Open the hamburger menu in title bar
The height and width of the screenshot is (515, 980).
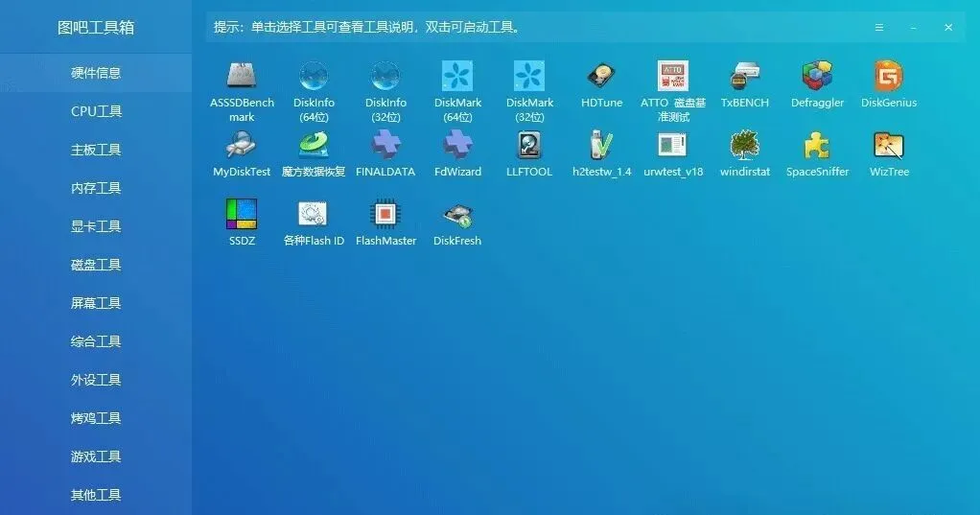coord(878,28)
